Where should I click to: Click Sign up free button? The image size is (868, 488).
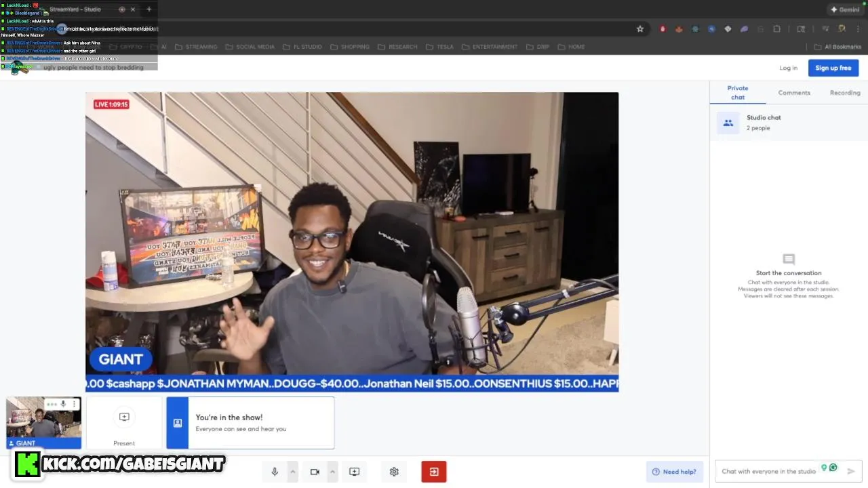833,68
